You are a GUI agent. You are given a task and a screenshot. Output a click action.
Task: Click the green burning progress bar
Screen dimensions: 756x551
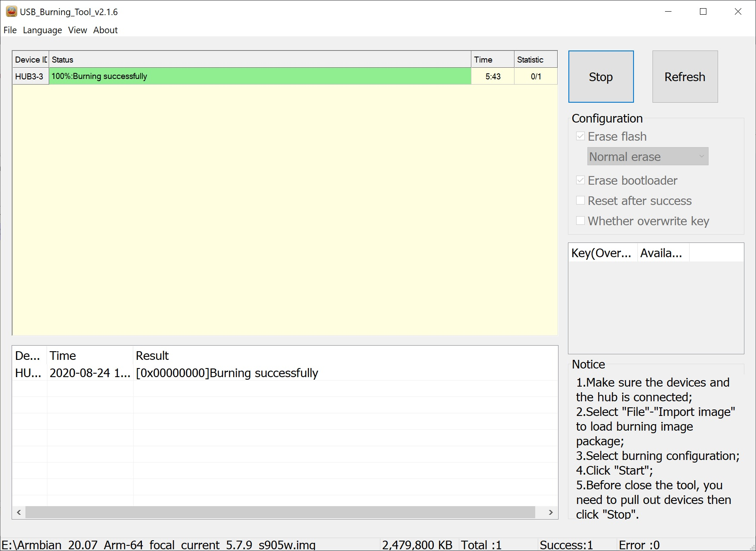[259, 76]
